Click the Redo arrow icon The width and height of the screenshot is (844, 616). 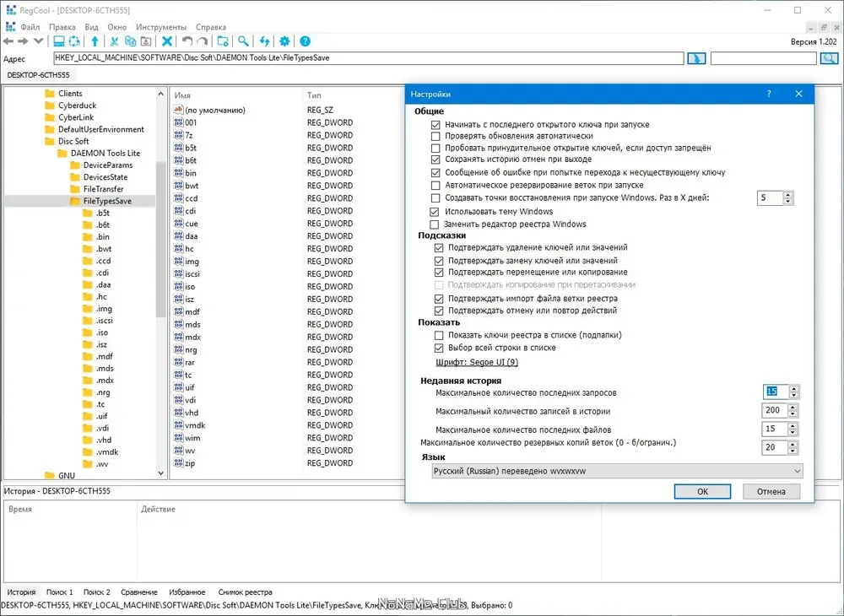203,41
